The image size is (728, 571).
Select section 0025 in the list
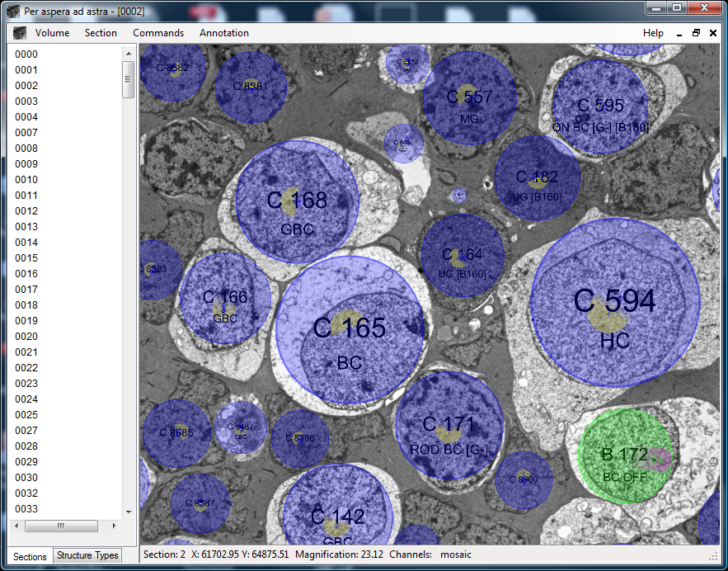26,415
